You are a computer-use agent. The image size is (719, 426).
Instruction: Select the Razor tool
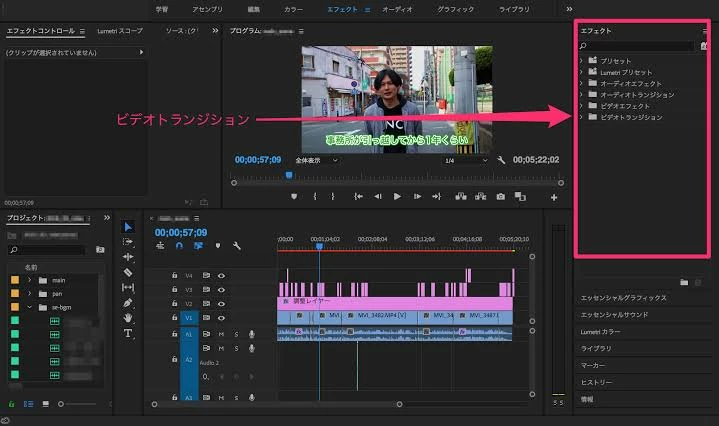tap(128, 272)
